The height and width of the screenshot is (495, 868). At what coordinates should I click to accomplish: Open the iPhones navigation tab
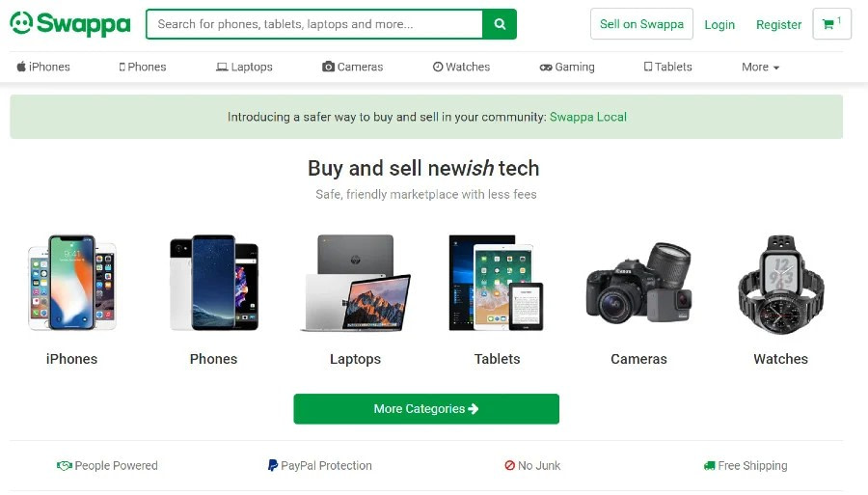coord(43,68)
